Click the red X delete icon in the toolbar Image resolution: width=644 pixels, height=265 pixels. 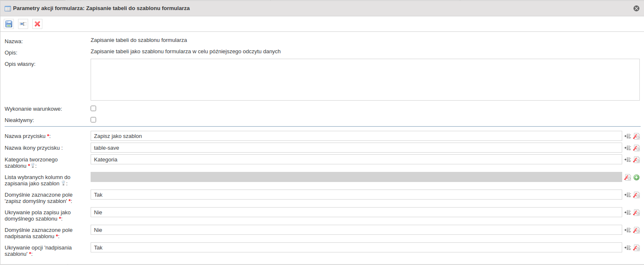pos(37,24)
